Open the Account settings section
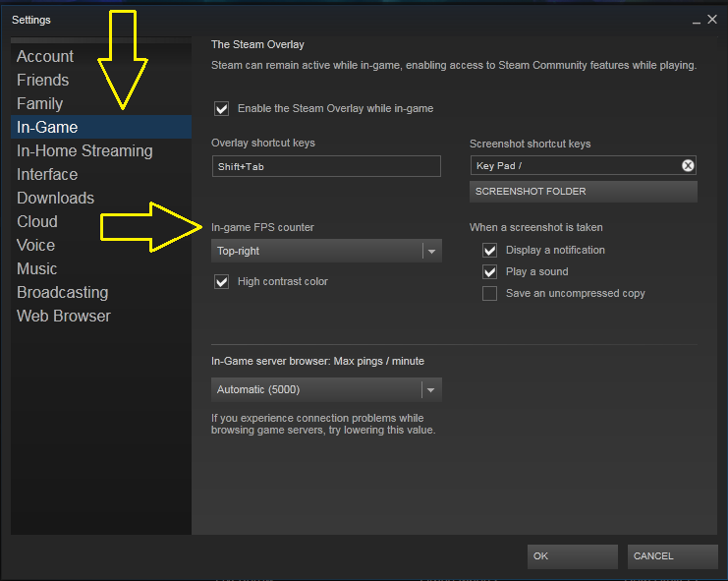The image size is (728, 581). click(45, 57)
